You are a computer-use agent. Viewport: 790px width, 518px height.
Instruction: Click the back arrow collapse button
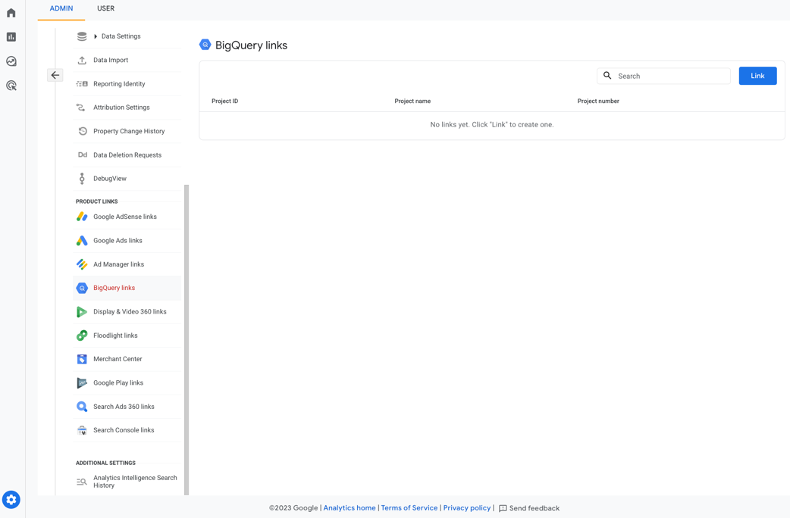coord(55,75)
